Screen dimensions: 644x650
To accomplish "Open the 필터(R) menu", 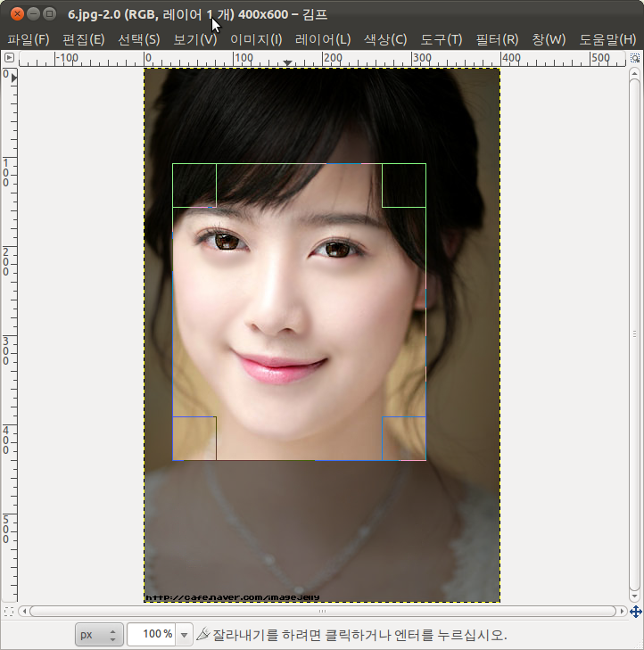I will pos(497,39).
